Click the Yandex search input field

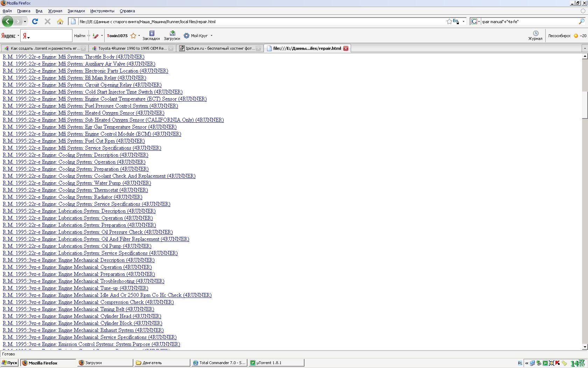pos(51,35)
